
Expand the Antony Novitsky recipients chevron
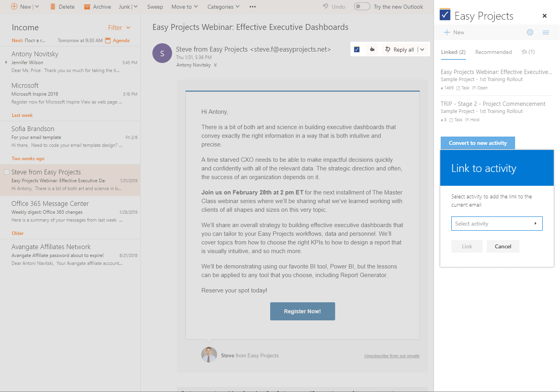click(x=215, y=65)
